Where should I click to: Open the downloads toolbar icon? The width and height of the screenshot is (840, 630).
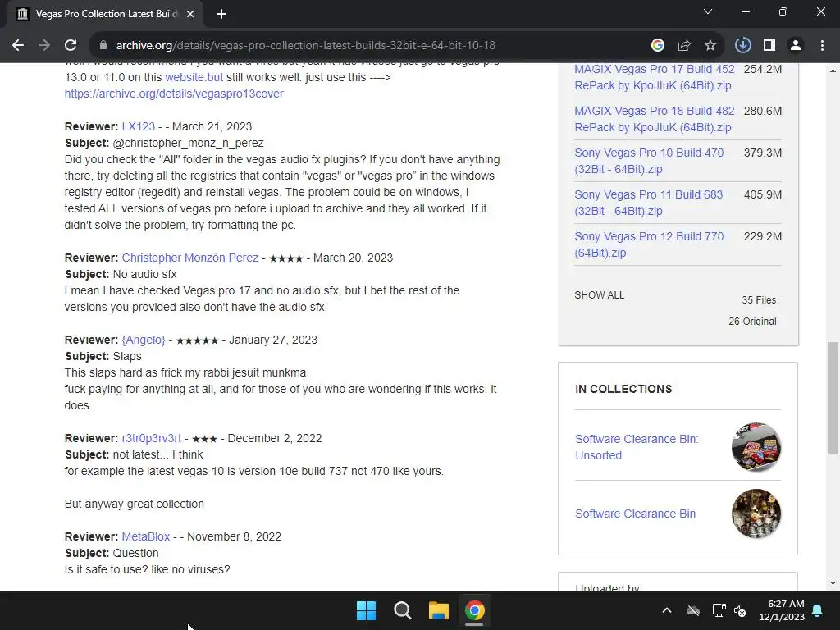[742, 46]
